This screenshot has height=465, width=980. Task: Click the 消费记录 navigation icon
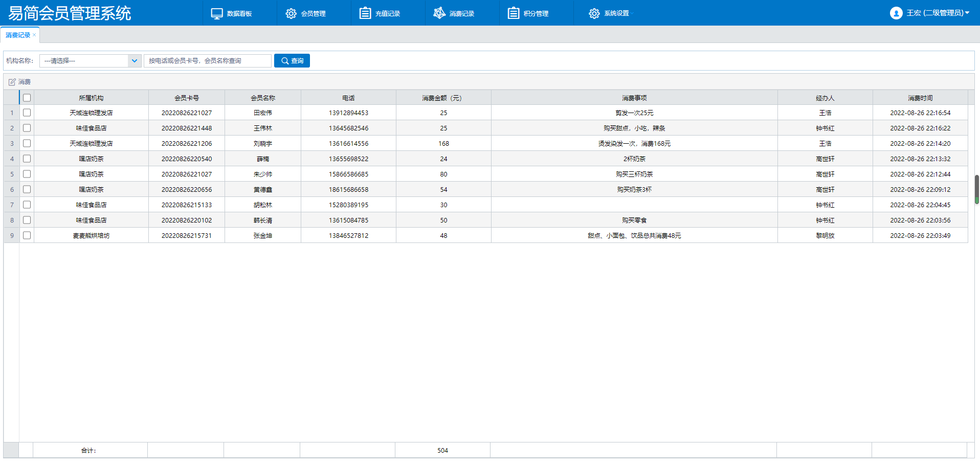pyautogui.click(x=439, y=13)
